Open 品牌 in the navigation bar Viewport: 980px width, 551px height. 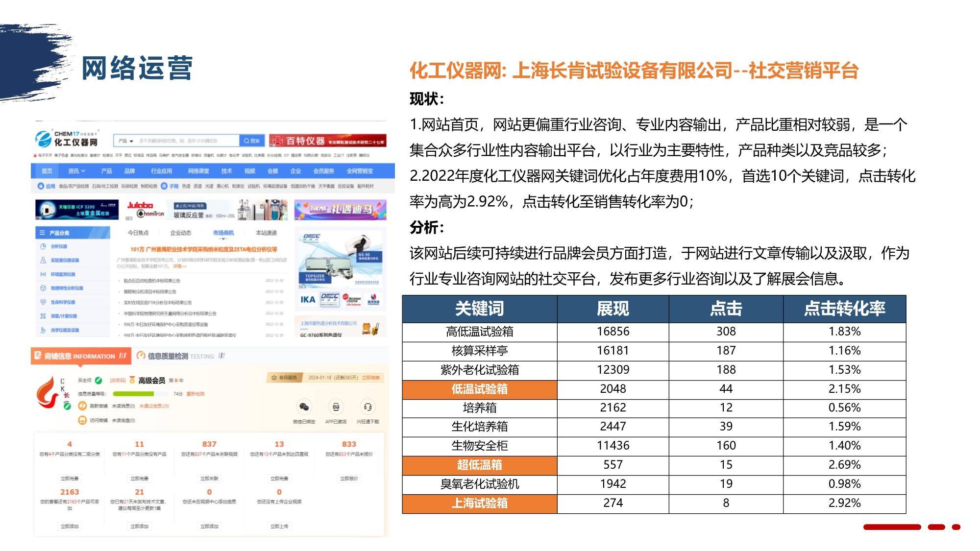pyautogui.click(x=129, y=171)
